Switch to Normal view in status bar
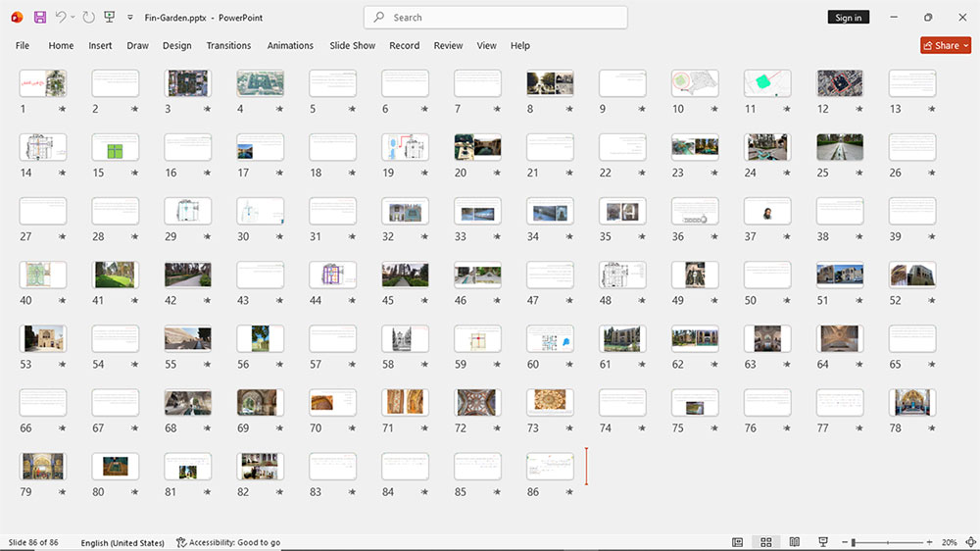980x551 pixels. [738, 542]
